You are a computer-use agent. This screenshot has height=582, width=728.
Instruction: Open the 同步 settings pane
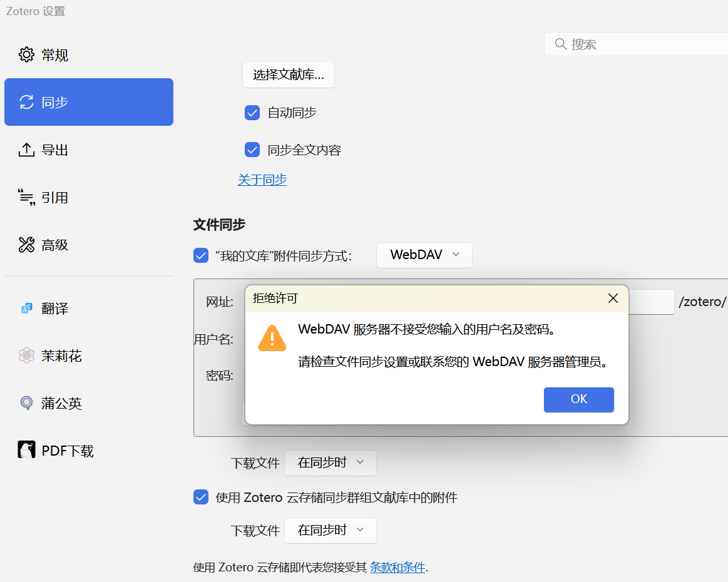coord(89,102)
